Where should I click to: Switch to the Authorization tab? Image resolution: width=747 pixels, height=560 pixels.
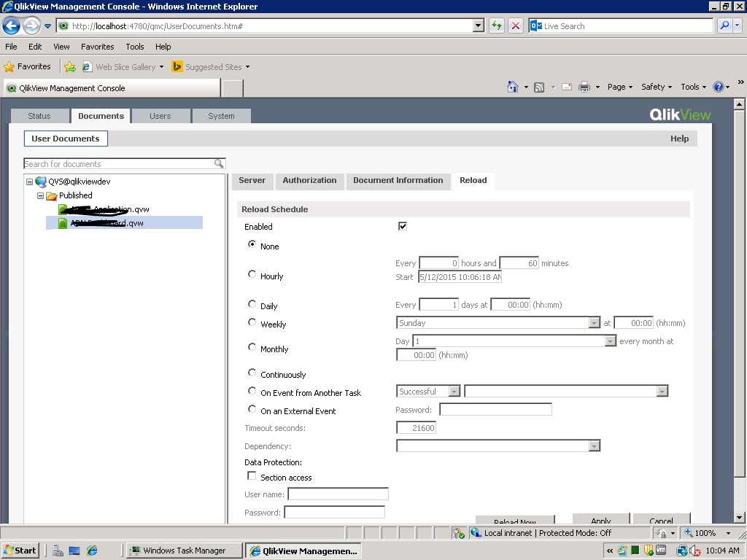(x=309, y=180)
